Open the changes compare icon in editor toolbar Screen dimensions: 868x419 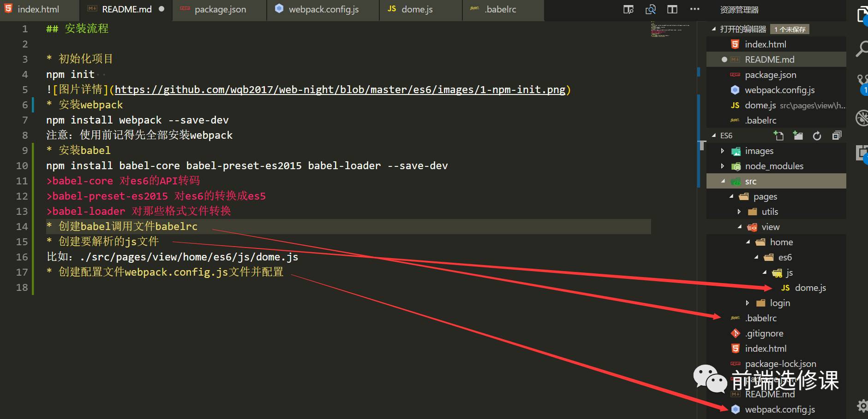pyautogui.click(x=628, y=9)
